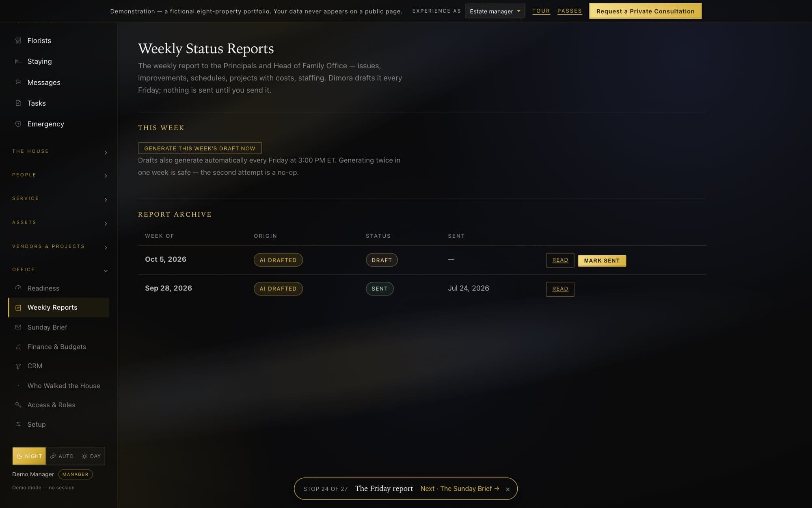The width and height of the screenshot is (812, 508).
Task: Click the Access & Roles key icon
Action: 18,405
